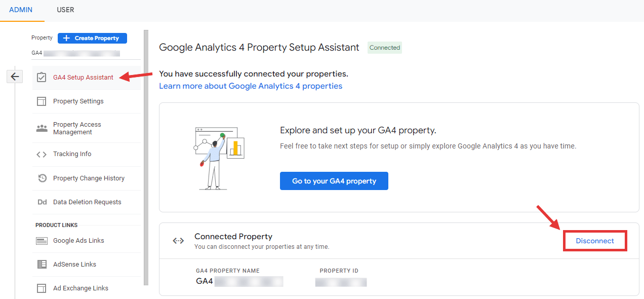Click the Connected status badge
644x299 pixels.
point(385,48)
